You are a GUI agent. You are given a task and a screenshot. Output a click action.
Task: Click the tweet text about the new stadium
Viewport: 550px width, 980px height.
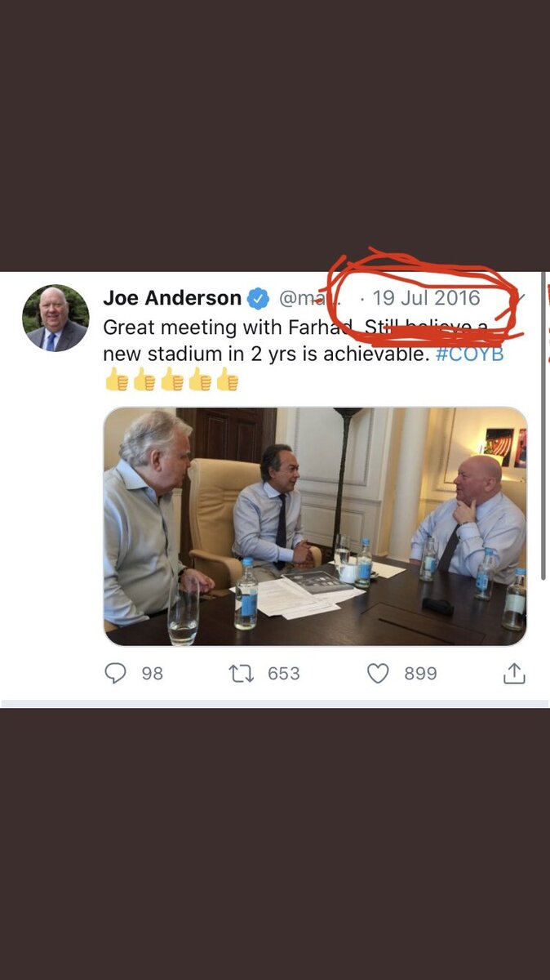click(304, 341)
